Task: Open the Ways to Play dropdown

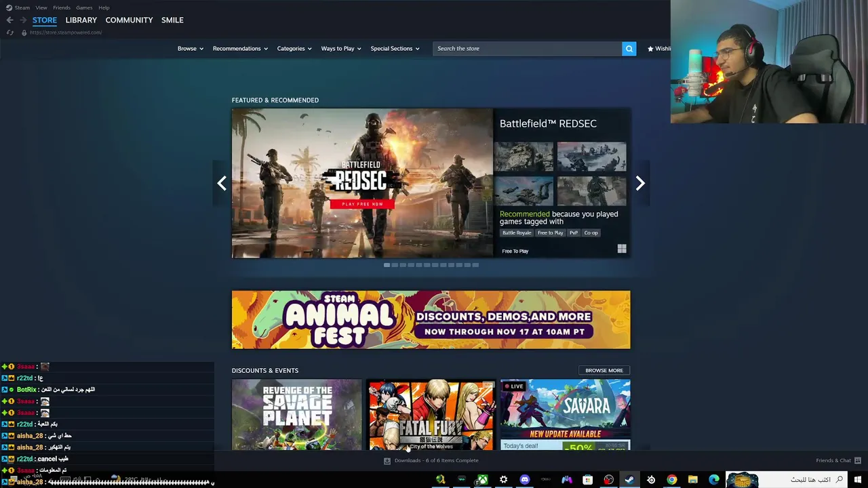Action: click(341, 49)
